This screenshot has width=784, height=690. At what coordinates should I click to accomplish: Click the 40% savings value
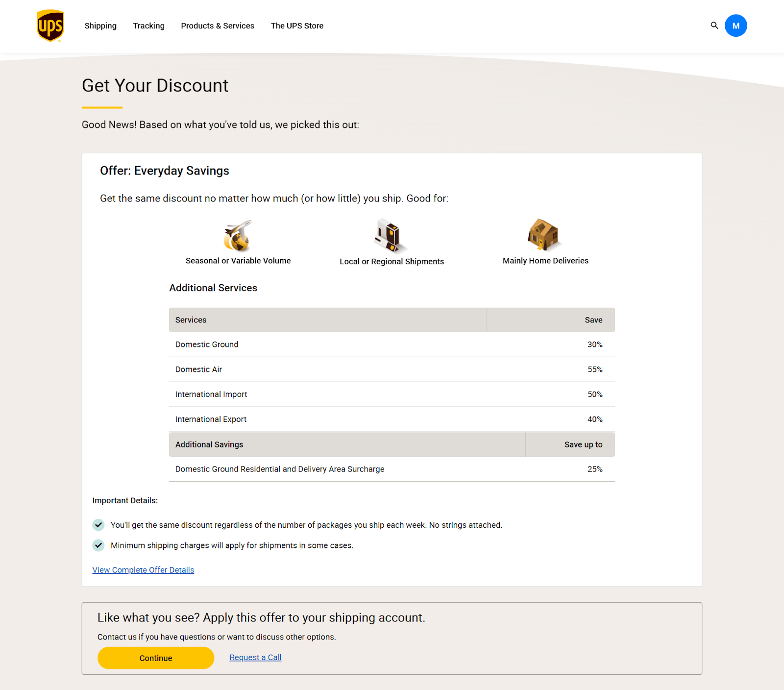[595, 419]
